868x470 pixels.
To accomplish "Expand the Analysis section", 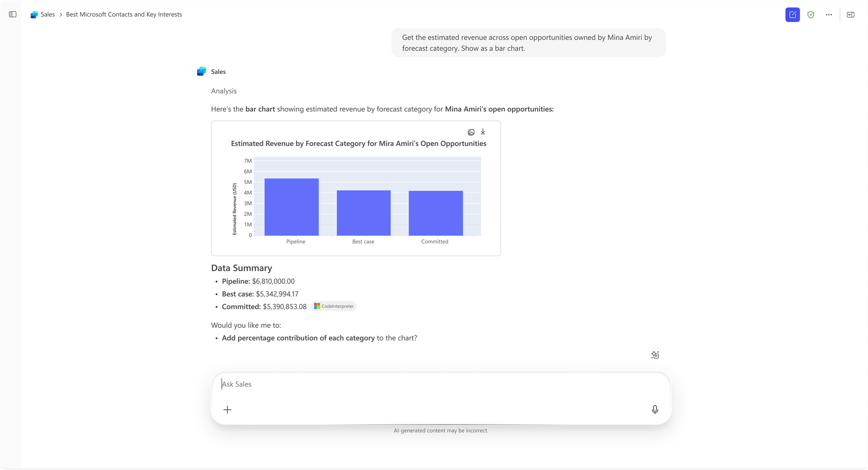I will point(224,91).
